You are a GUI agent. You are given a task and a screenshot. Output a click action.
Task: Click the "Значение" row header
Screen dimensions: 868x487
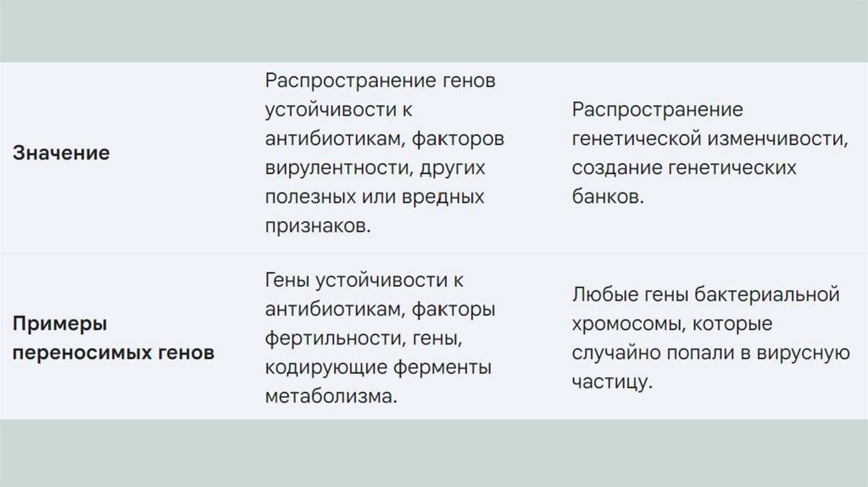click(61, 154)
